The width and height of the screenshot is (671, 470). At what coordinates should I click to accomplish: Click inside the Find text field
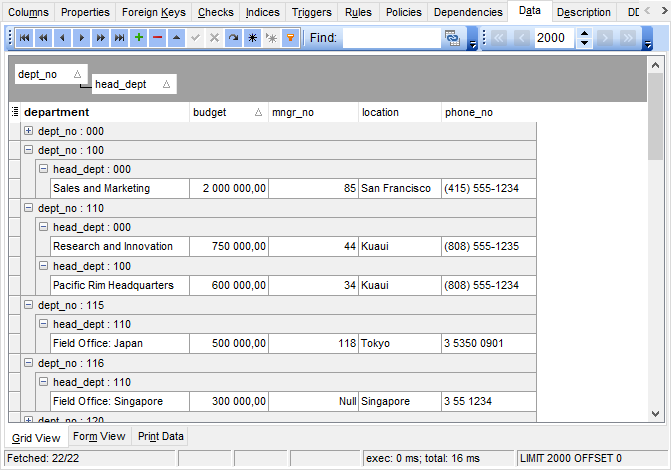coord(390,38)
